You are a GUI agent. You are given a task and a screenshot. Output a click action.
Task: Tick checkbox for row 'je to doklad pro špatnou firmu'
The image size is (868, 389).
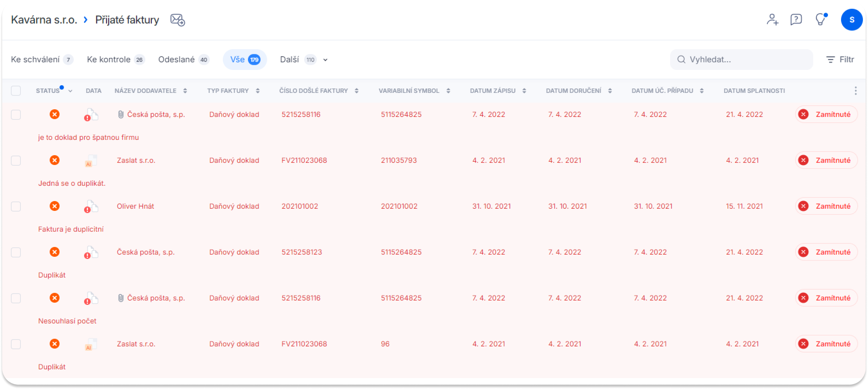pos(16,115)
